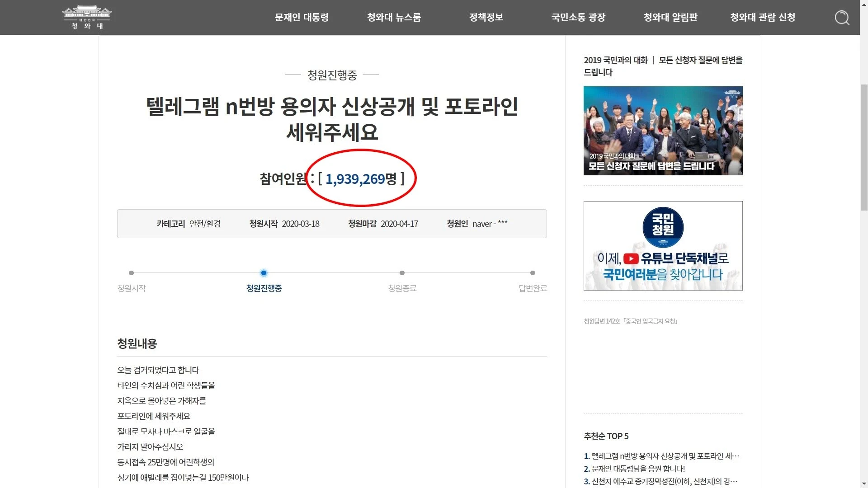Open the 신천지 예수교 petition link
This screenshot has height=488, width=868.
coord(660,481)
